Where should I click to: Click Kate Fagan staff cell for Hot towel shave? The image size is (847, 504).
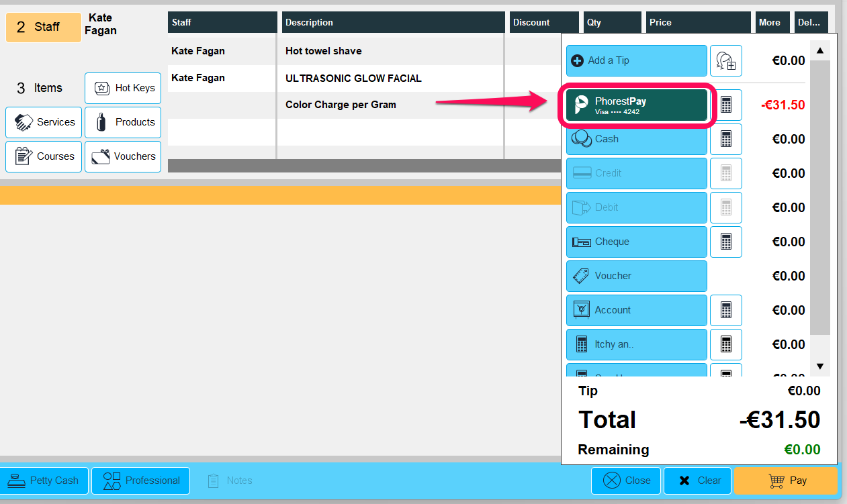(222, 51)
